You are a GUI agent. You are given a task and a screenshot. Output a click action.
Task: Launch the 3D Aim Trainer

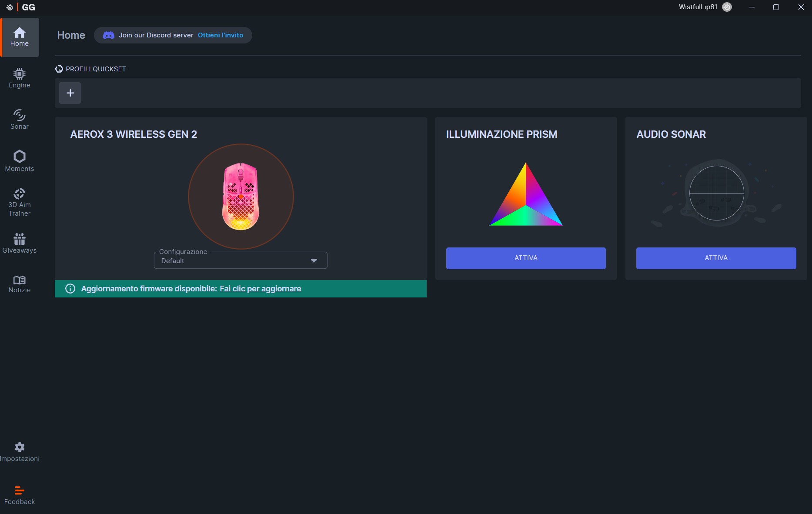click(20, 202)
